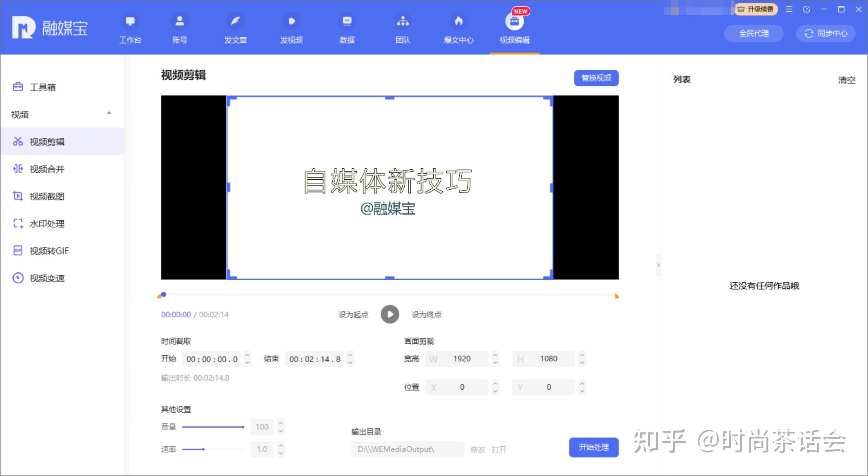Click the scissors icon for 视频剪辑

pos(18,141)
